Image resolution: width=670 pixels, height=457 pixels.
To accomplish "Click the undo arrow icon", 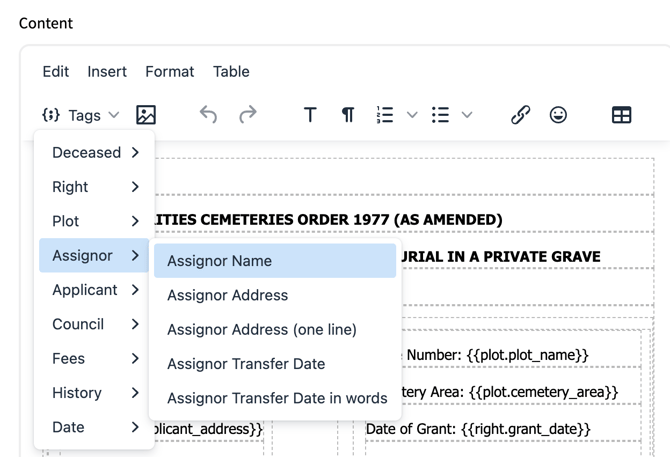I will tap(208, 115).
